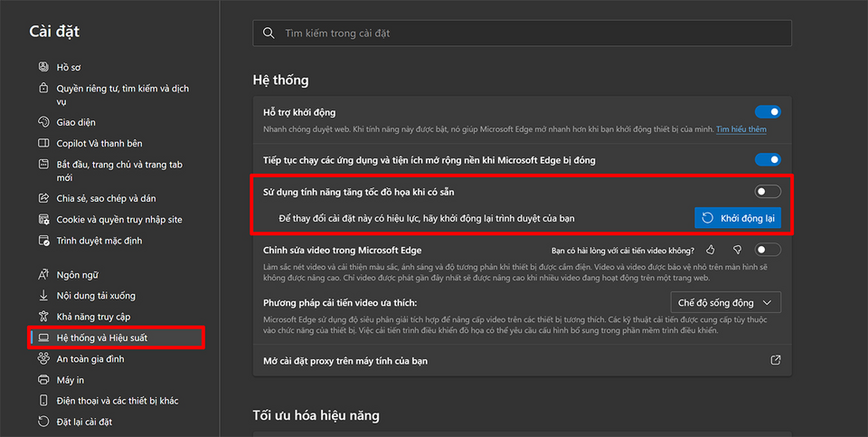This screenshot has width=868, height=437.
Task: Open the Tìm hiểu thêm link
Action: [x=741, y=129]
